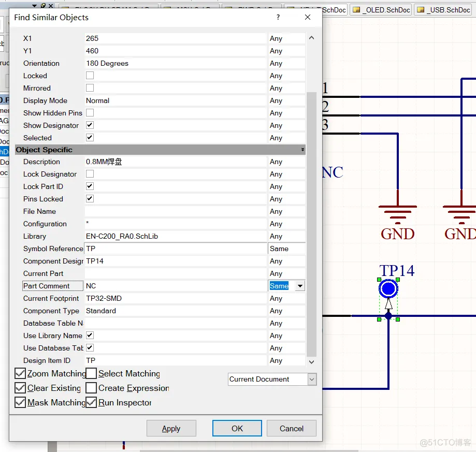Screen dimensions: 476x452
Task: Uncheck the Pins Locked checkbox
Action: 90,199
